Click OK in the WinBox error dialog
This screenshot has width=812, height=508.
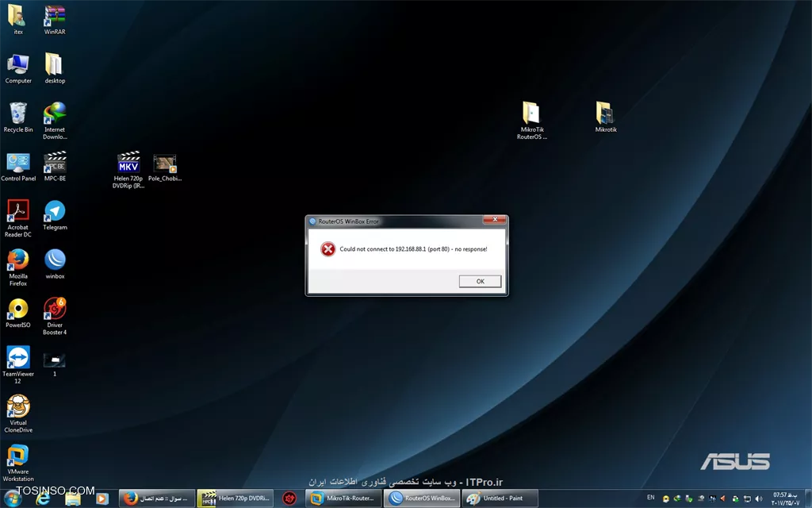480,281
